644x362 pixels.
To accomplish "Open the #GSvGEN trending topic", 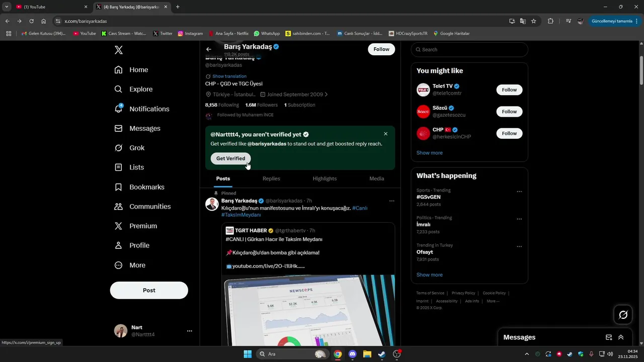I will click(x=429, y=197).
